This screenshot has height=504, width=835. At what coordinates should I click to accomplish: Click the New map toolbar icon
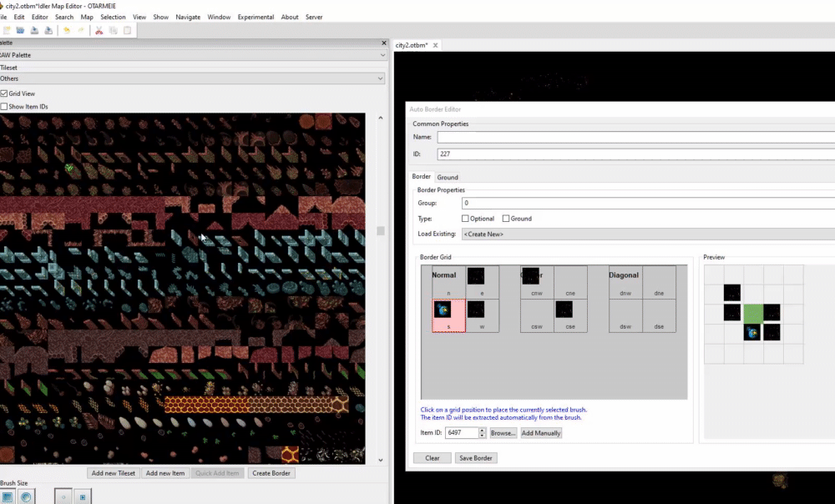(x=7, y=30)
